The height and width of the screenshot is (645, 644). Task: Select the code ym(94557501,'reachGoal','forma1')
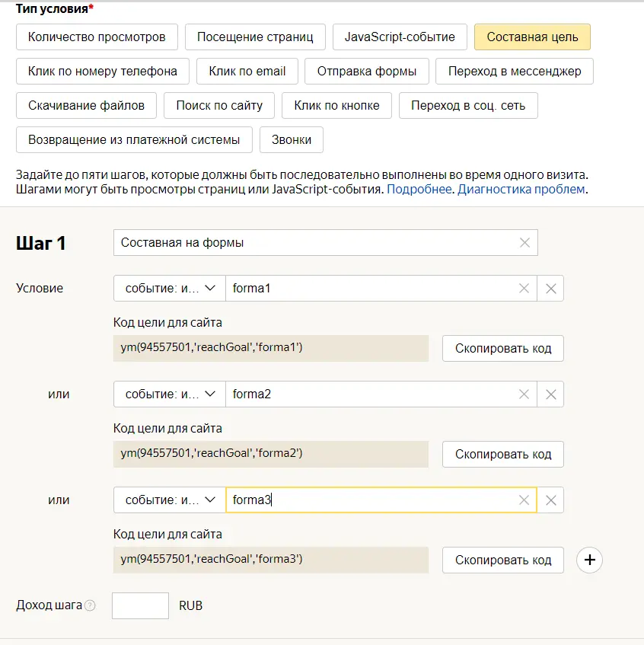pyautogui.click(x=212, y=347)
